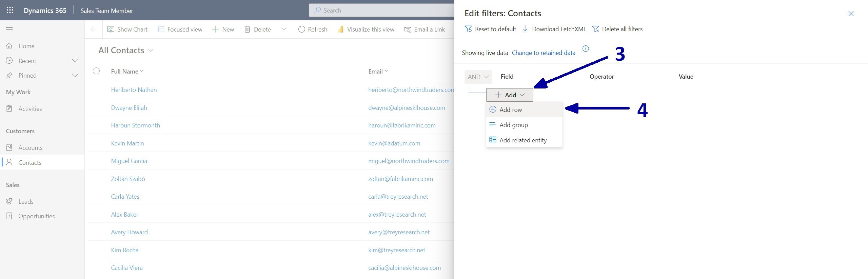Expand the Recent section chevron
The width and height of the screenshot is (868, 279).
pos(75,61)
